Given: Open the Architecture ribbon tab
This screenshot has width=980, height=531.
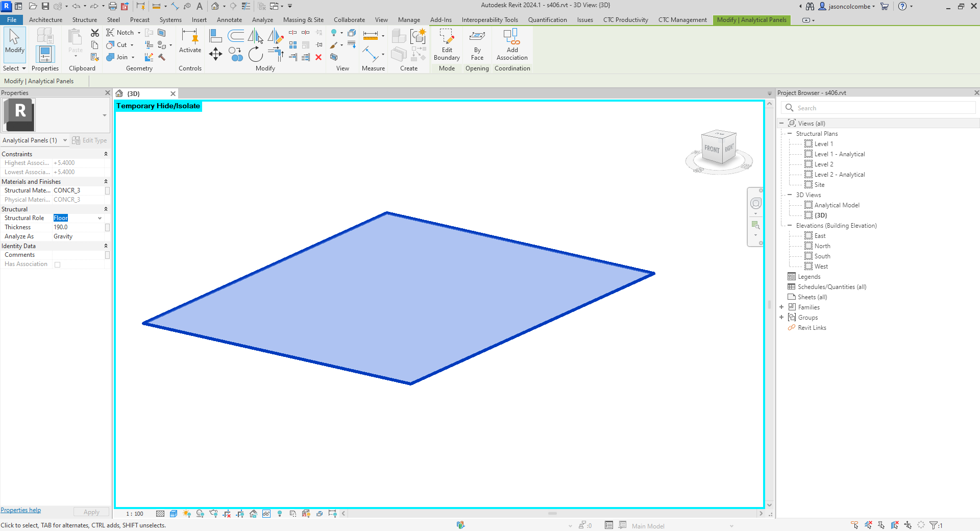Looking at the screenshot, I should [x=45, y=20].
